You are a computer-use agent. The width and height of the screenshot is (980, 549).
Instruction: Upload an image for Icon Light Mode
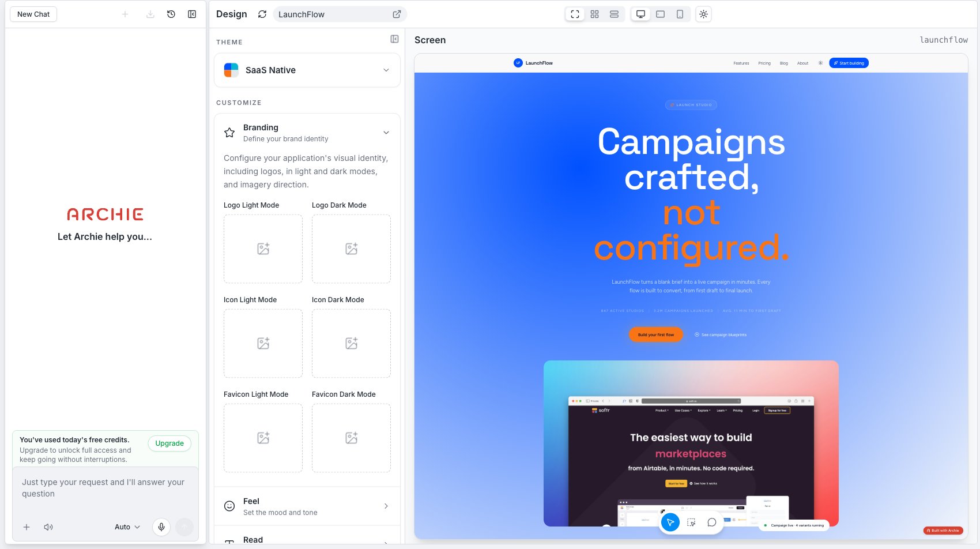coord(263,343)
